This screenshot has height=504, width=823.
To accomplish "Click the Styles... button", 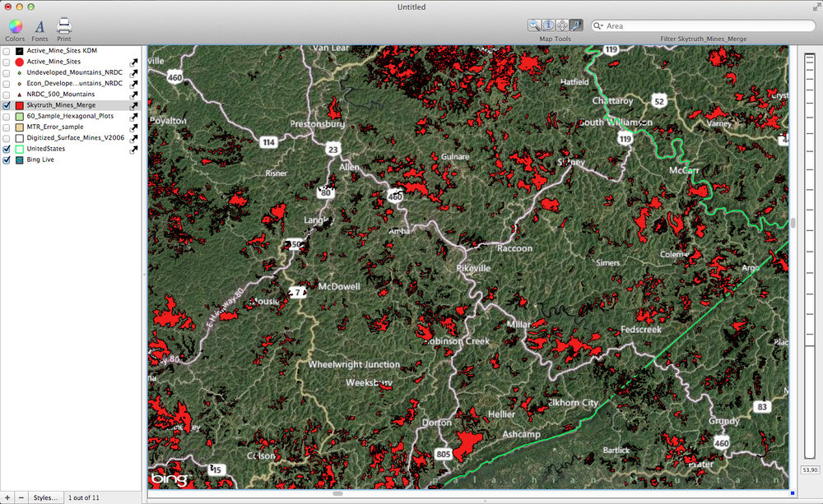I will 45,497.
